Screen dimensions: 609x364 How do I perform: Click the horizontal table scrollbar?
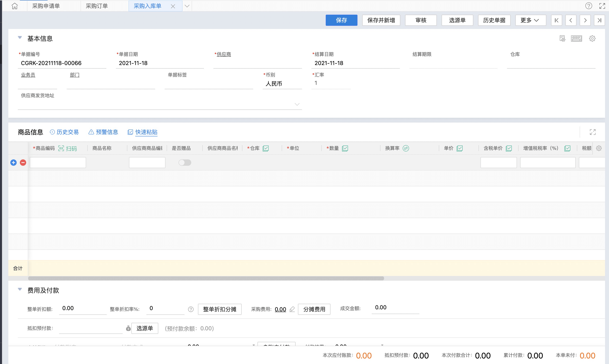coord(206,278)
